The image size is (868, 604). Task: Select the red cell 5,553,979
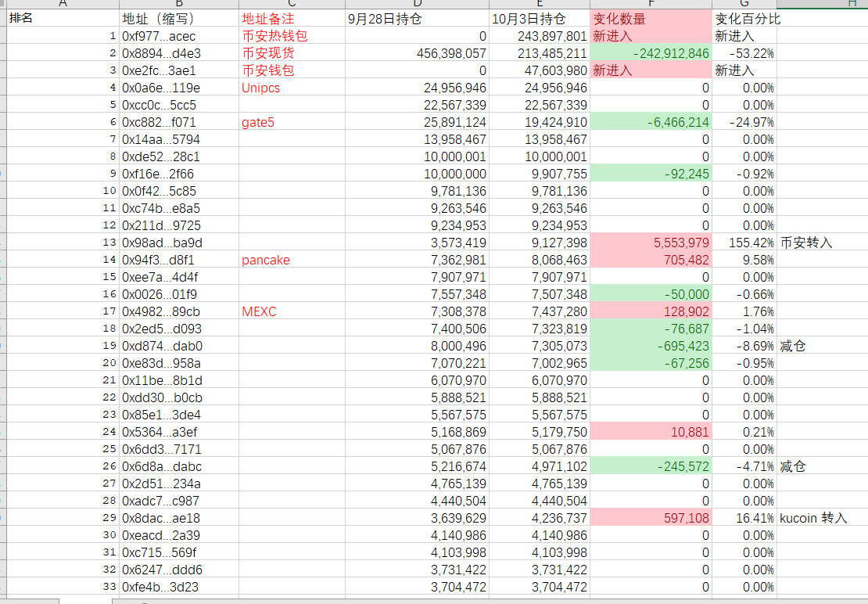pos(651,243)
